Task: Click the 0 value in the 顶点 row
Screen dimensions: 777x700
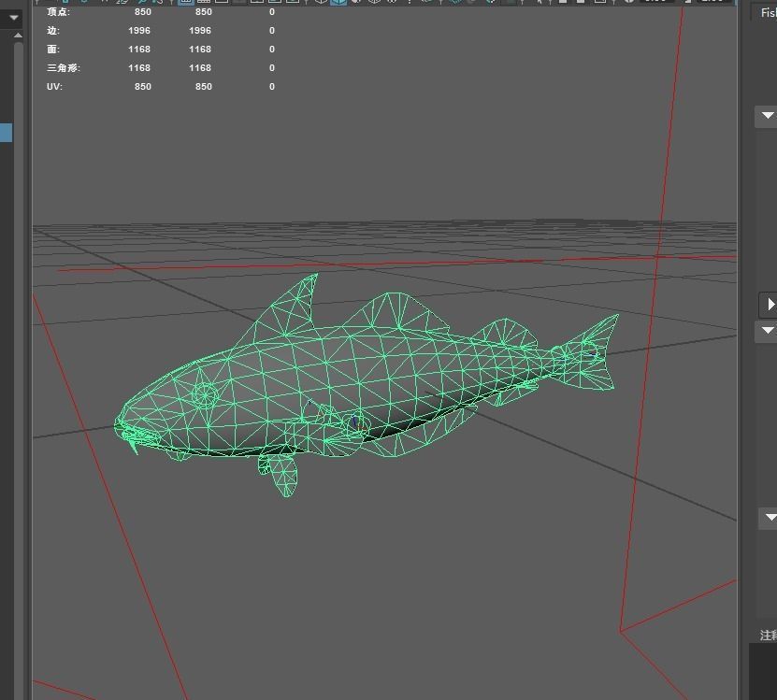Action: point(271,12)
